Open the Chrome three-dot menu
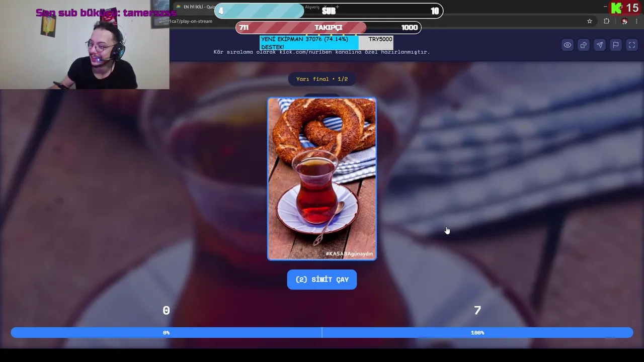The height and width of the screenshot is (362, 644). pos(637,21)
